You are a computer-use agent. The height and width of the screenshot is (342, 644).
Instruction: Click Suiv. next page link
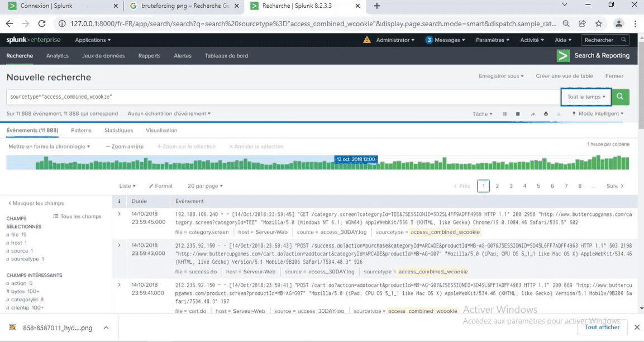[x=615, y=186]
